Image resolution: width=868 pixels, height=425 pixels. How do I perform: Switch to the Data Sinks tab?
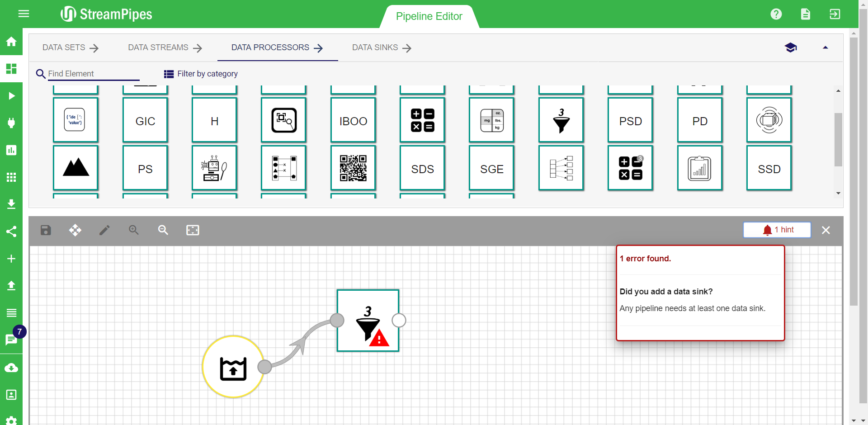point(382,47)
